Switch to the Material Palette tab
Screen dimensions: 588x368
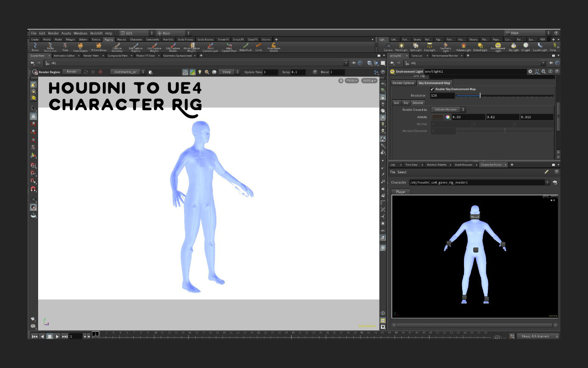[x=436, y=165]
